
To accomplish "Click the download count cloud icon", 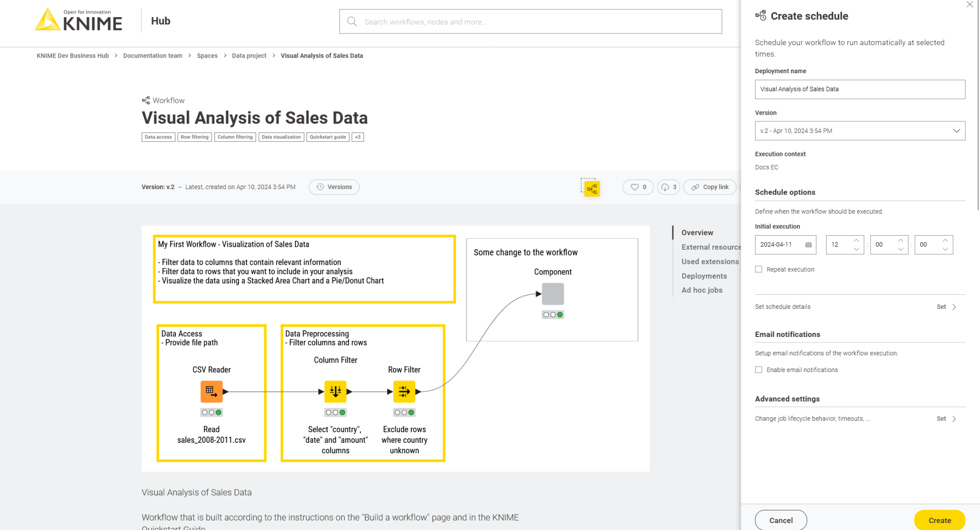I will point(665,187).
